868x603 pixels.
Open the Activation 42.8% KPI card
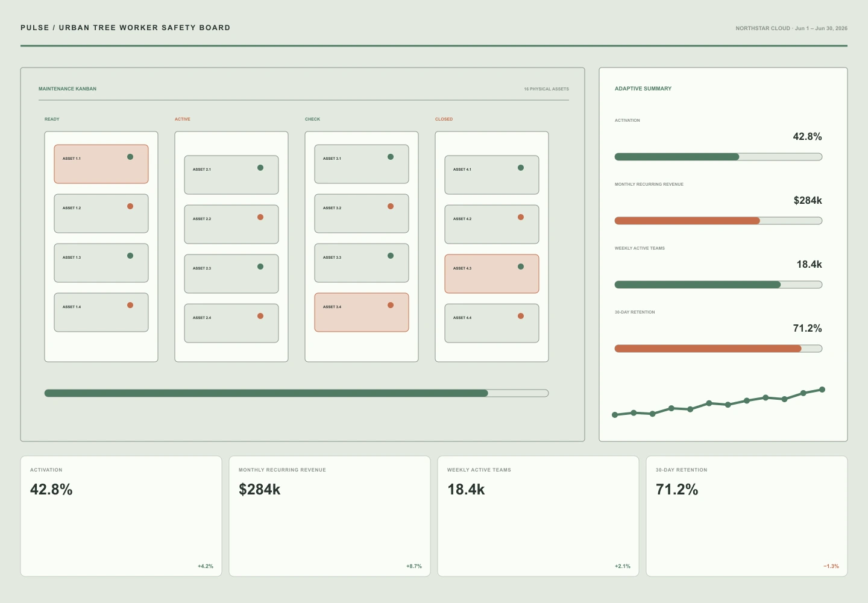(x=121, y=516)
